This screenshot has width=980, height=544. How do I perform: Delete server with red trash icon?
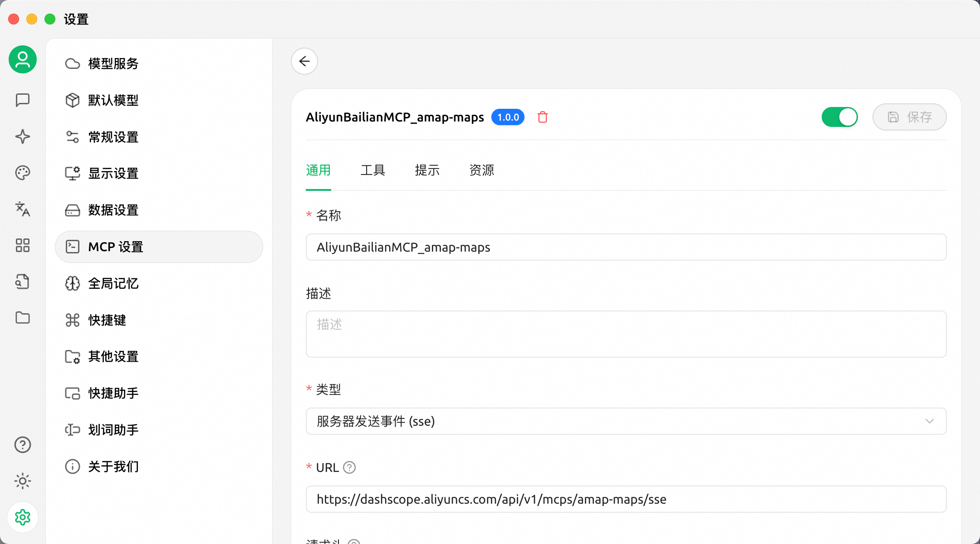click(x=543, y=117)
